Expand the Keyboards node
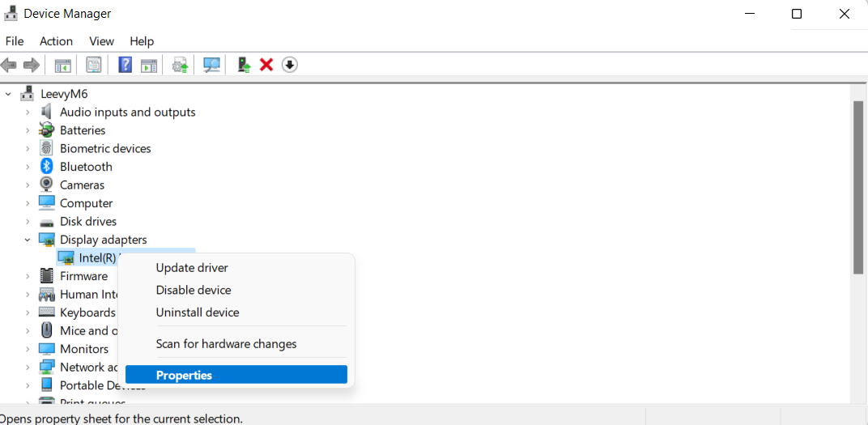Viewport: 868px width, 425px height. [28, 312]
